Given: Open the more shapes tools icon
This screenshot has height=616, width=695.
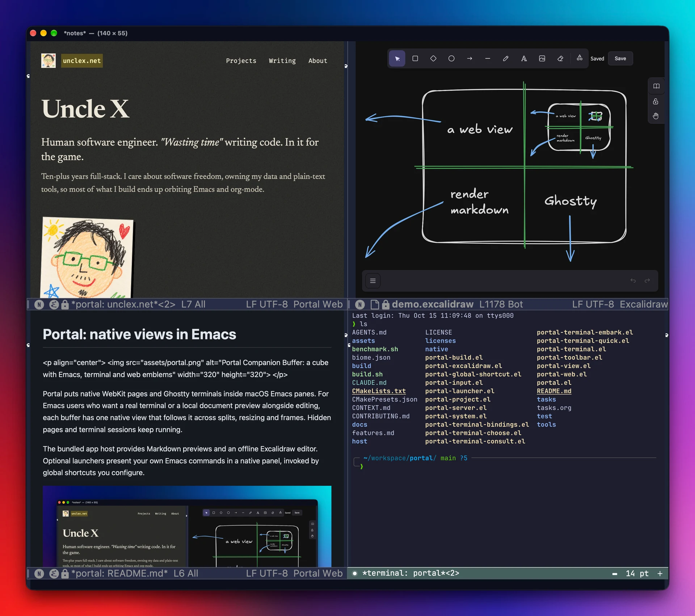Looking at the screenshot, I should (x=580, y=58).
